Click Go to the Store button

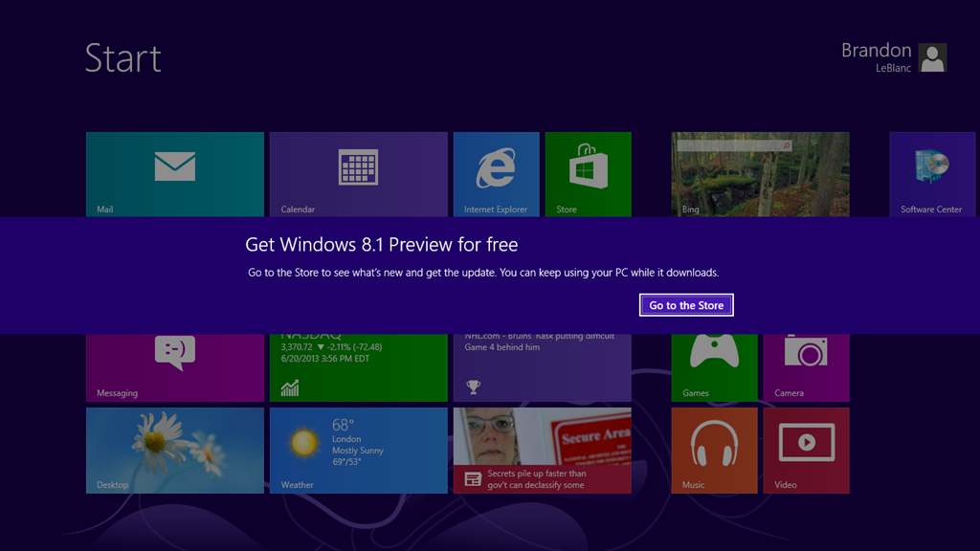686,304
